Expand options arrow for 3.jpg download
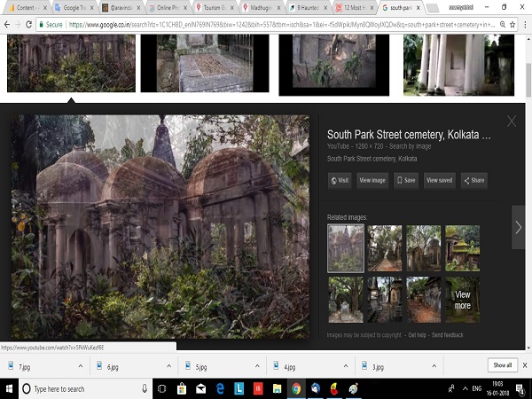 (434, 365)
